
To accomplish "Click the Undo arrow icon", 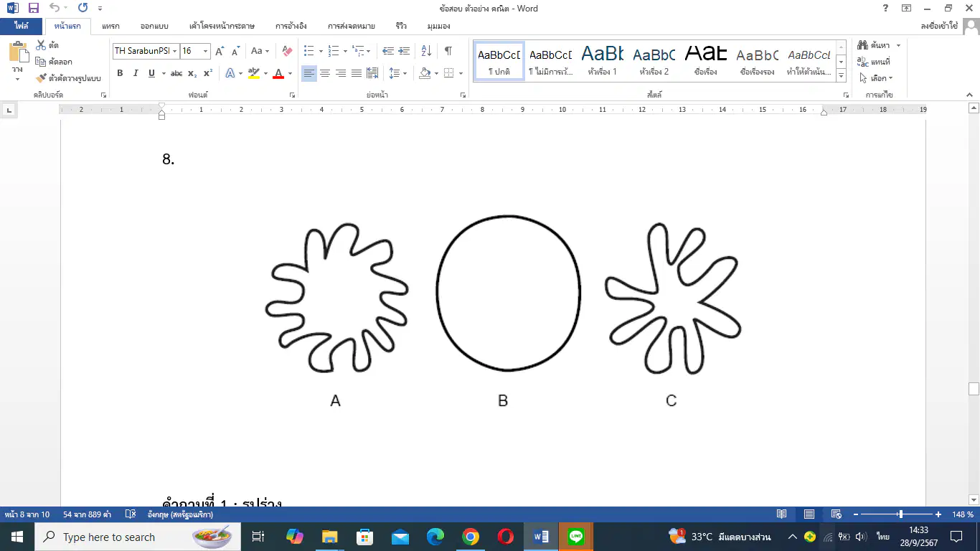I will click(55, 9).
